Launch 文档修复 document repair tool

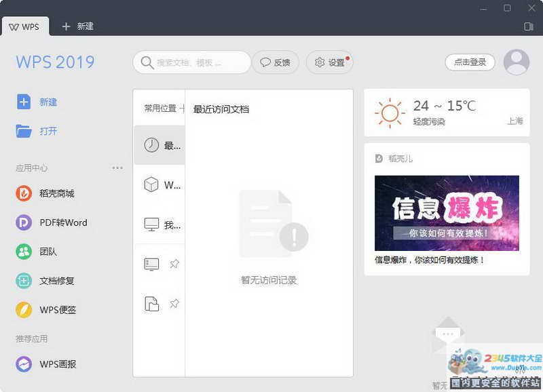(22, 281)
